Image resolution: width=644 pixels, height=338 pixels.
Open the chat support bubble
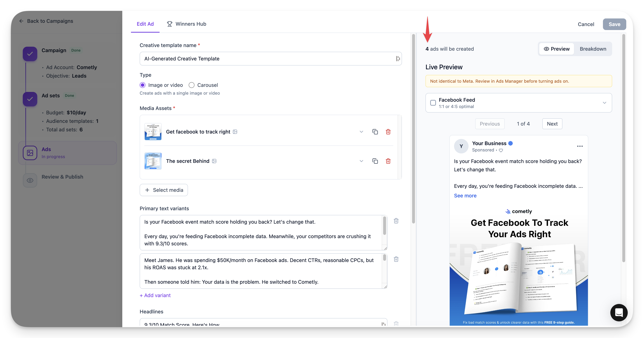(619, 312)
